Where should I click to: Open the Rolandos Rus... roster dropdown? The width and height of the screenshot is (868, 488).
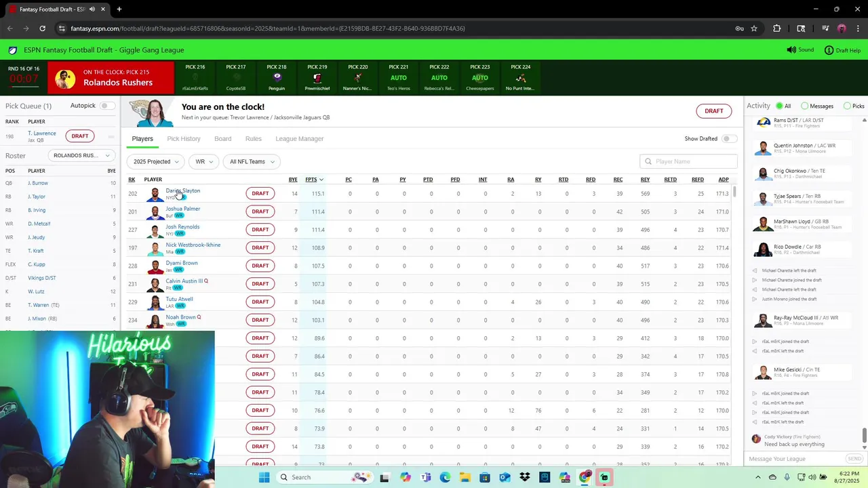tap(82, 155)
